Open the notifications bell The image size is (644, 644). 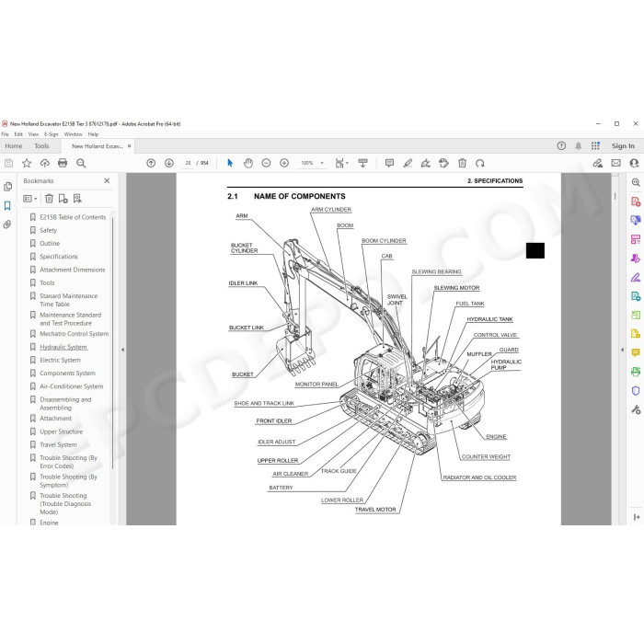(x=579, y=145)
